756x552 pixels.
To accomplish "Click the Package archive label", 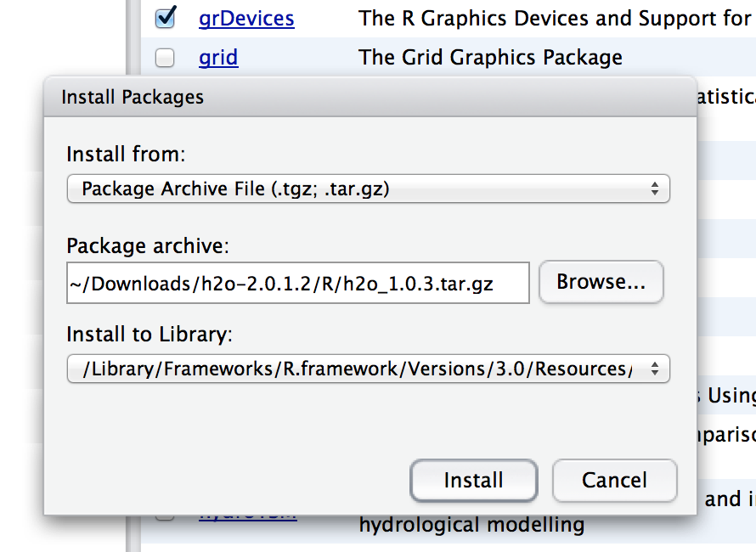I will click(148, 246).
